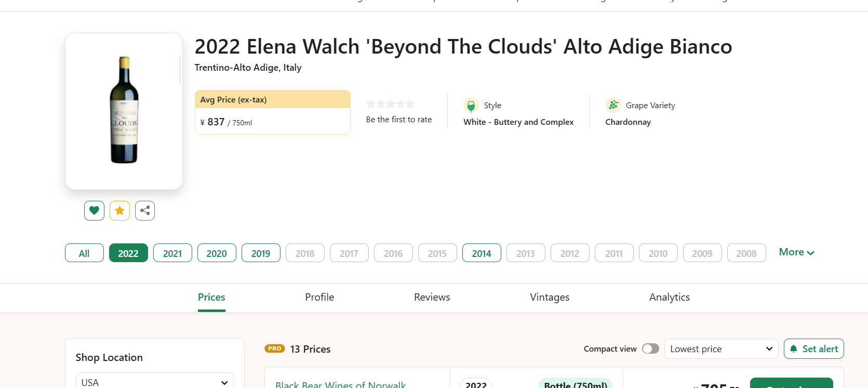This screenshot has width=868, height=388.
Task: Click the Set alert button
Action: point(813,349)
